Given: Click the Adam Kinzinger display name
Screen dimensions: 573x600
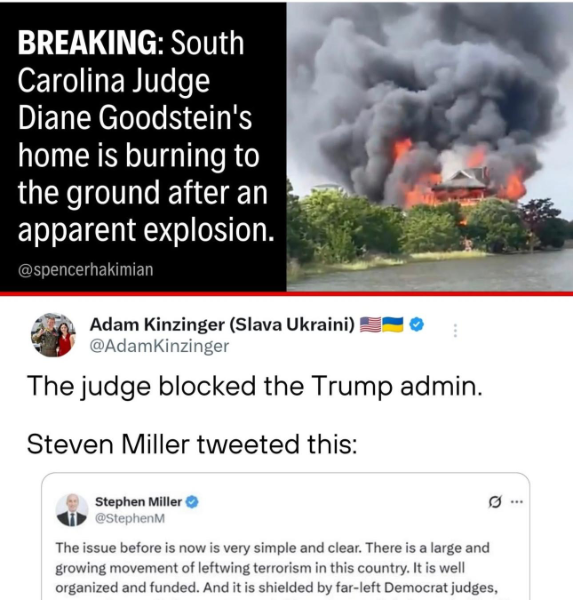Looking at the screenshot, I should [222, 325].
